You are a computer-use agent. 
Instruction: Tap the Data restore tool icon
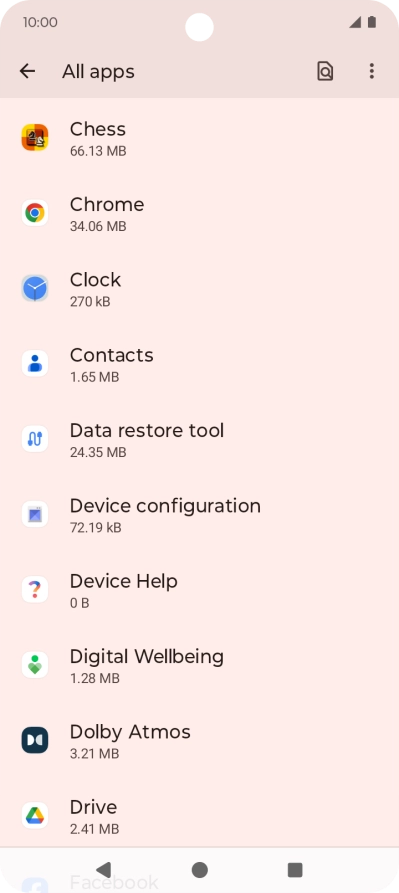[35, 439]
